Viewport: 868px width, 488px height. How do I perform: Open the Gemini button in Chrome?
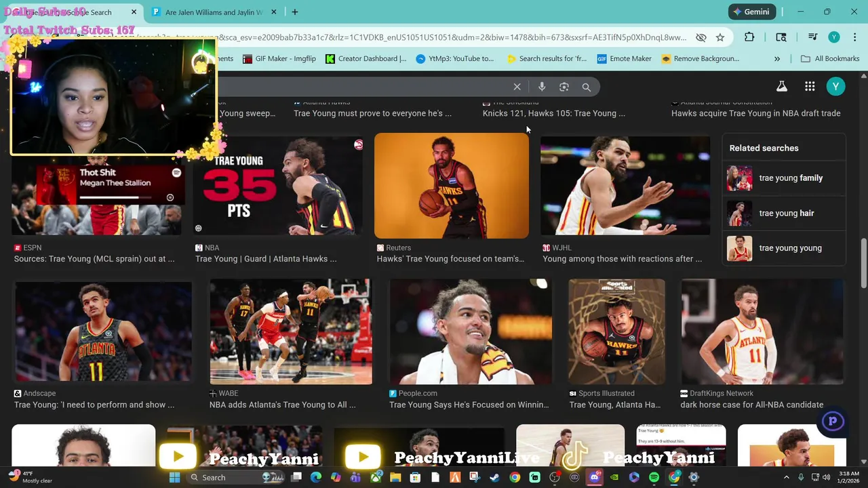(x=751, y=12)
